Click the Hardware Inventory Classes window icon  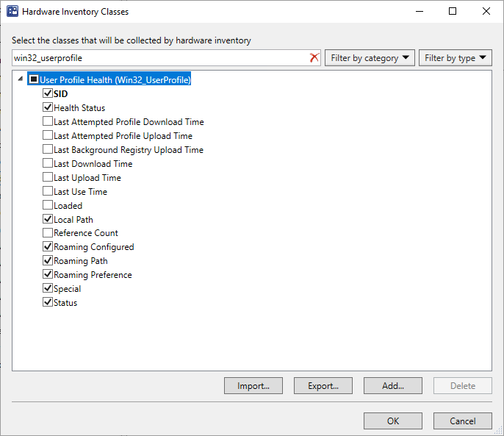pyautogui.click(x=12, y=11)
